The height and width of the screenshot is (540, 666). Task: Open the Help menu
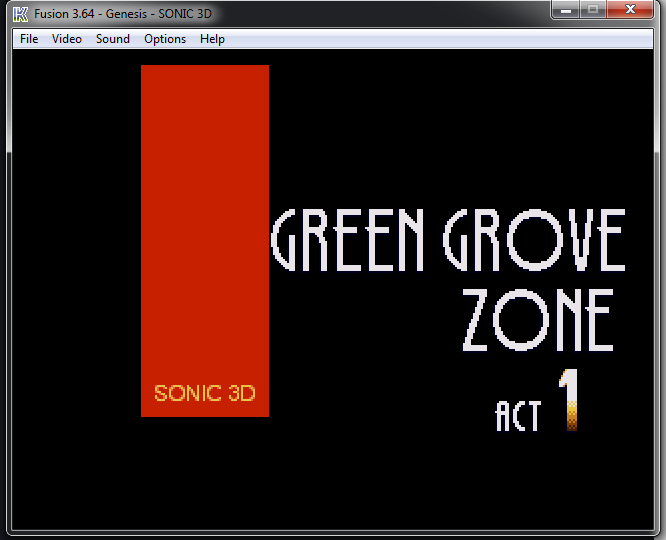212,39
